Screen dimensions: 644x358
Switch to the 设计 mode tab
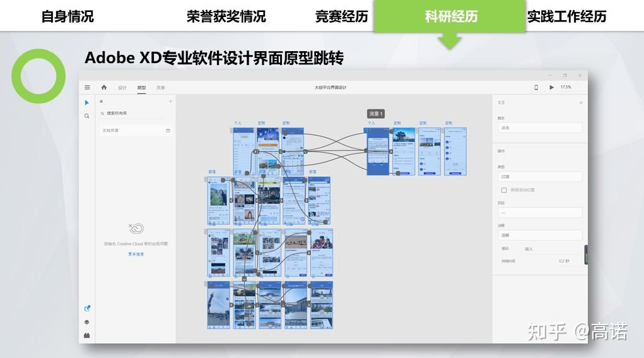coord(122,88)
